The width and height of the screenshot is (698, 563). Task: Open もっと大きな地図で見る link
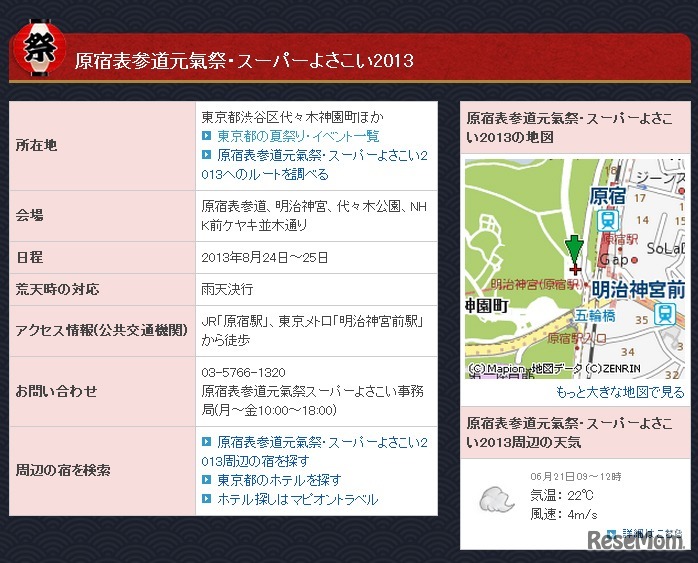click(620, 392)
